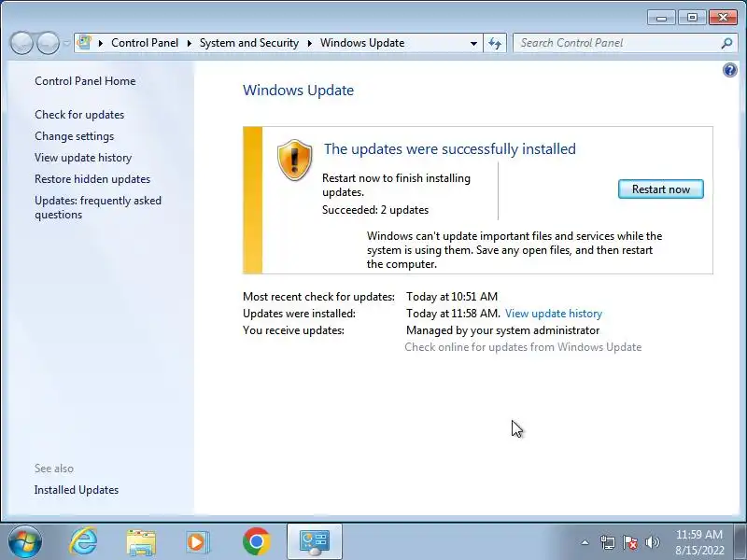This screenshot has height=560, width=747.
Task: Close the Windows Update window
Action: pos(723,18)
